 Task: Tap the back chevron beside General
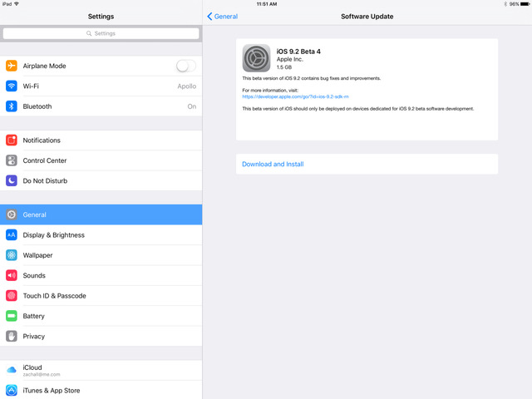[209, 17]
